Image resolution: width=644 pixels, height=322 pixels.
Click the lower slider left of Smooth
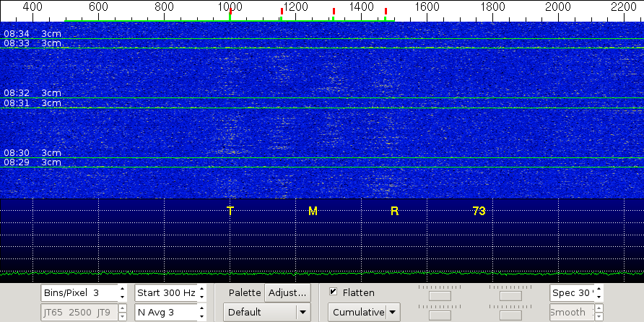(510, 315)
